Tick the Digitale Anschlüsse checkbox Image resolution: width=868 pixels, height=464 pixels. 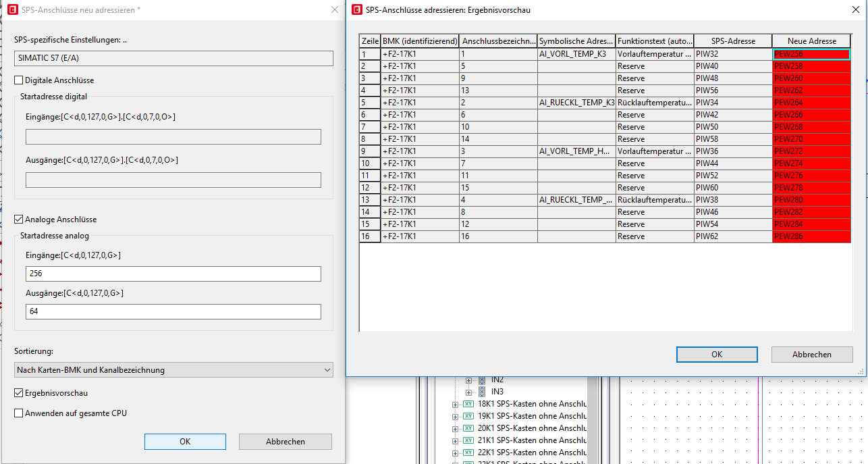(19, 80)
